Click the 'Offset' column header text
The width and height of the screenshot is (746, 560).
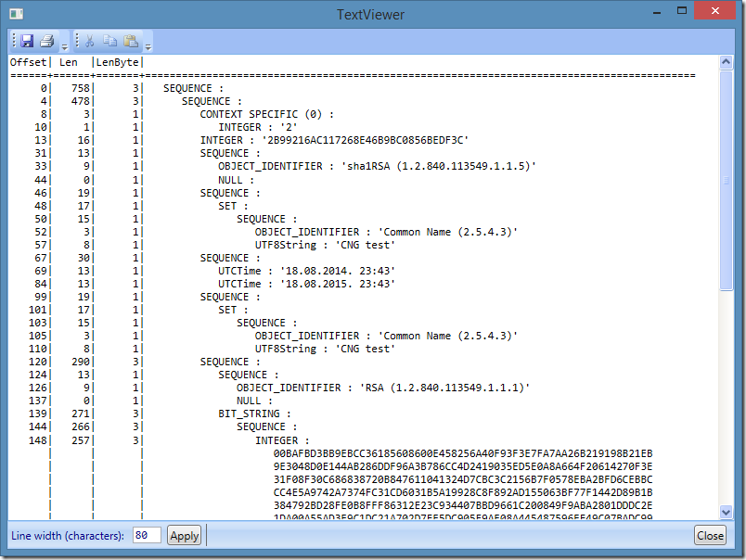tap(28, 62)
